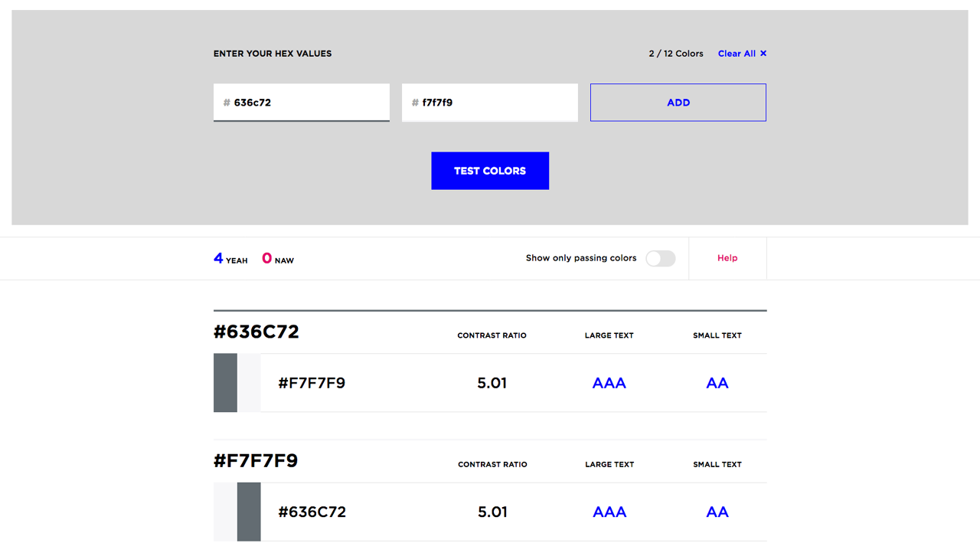Click the Test Colors button

[x=490, y=171]
